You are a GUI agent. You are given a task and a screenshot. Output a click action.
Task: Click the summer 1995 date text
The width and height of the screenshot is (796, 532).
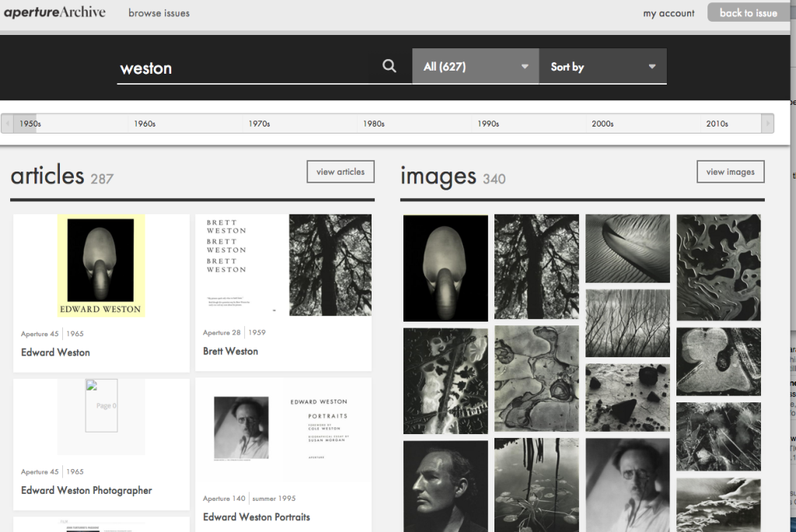274,499
